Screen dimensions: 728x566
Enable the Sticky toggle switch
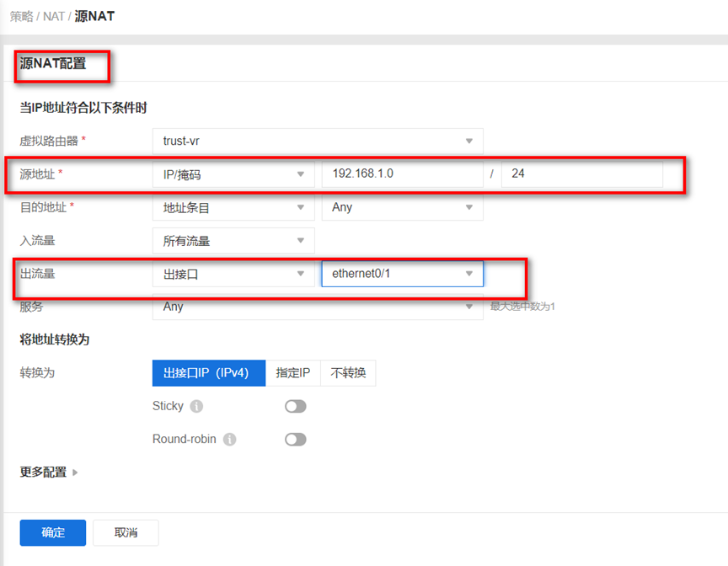point(295,407)
